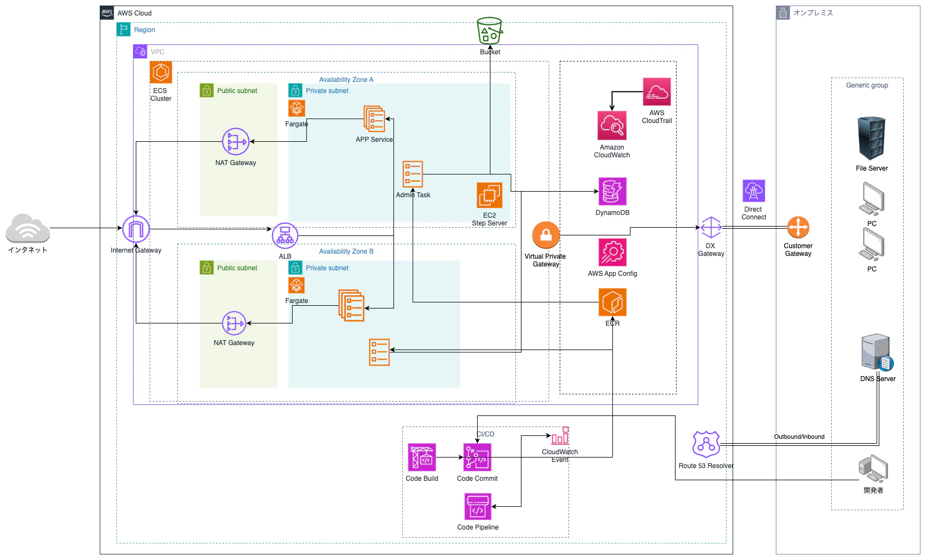Select the lower PC icon above DNS Server
926x560 pixels.
pyautogui.click(x=872, y=244)
